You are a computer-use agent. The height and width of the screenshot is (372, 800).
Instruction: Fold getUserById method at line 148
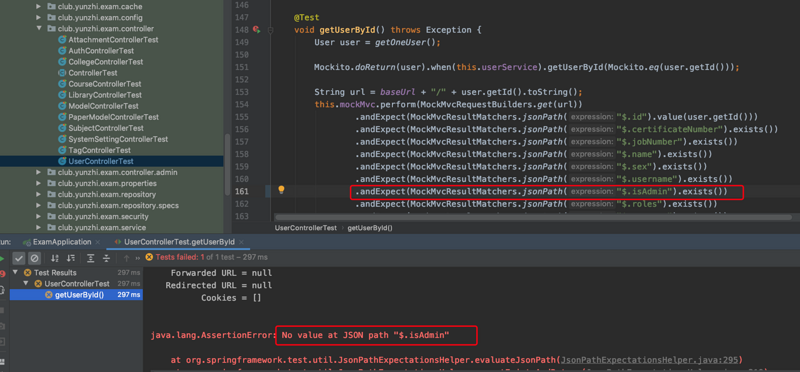(x=271, y=30)
